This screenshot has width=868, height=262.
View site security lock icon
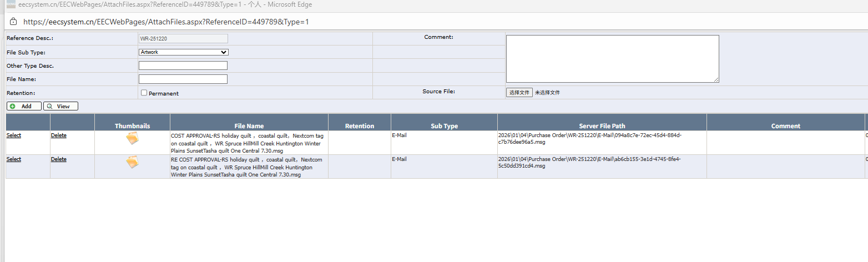click(13, 22)
